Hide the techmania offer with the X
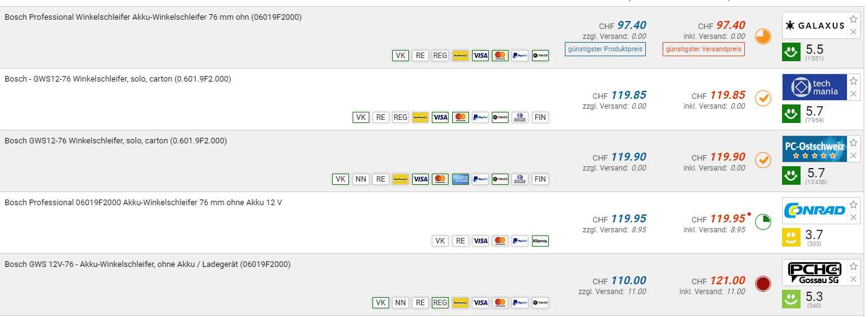 (854, 94)
